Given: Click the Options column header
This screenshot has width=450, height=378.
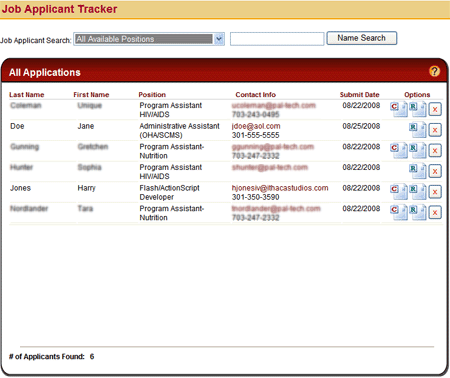Looking at the screenshot, I should pos(417,95).
